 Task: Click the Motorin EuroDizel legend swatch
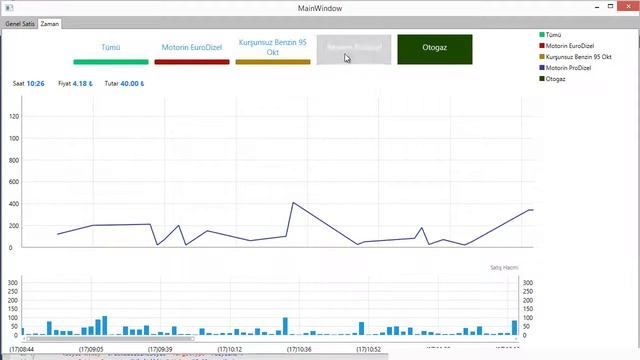(542, 46)
